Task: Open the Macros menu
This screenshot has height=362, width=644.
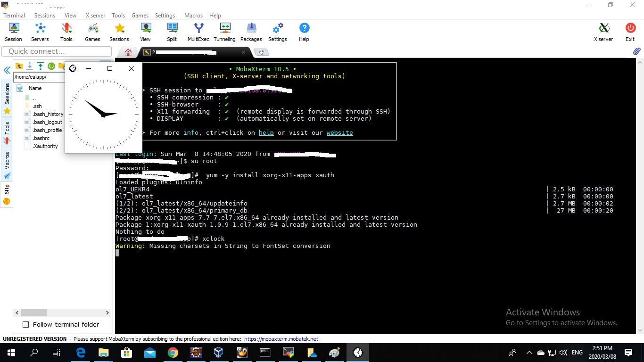Action: [193, 16]
